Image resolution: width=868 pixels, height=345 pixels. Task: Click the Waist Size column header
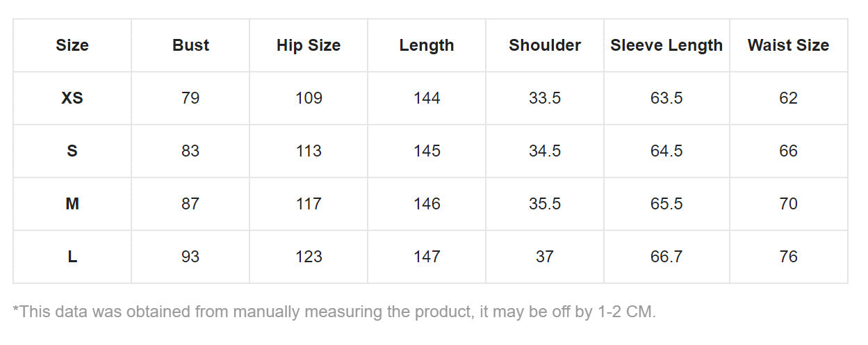pyautogui.click(x=788, y=45)
